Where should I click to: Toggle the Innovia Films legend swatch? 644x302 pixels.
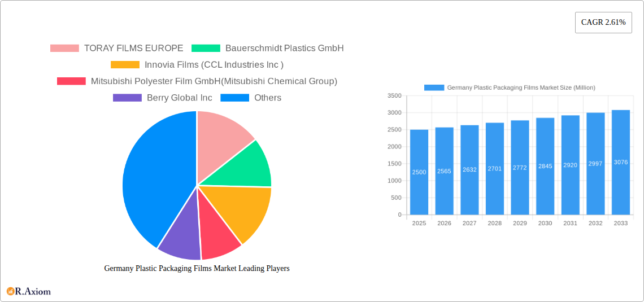125,65
